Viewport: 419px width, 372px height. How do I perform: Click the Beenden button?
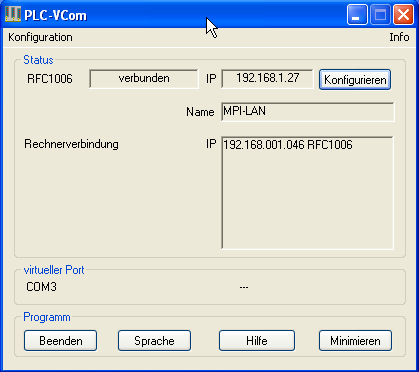[x=60, y=341]
